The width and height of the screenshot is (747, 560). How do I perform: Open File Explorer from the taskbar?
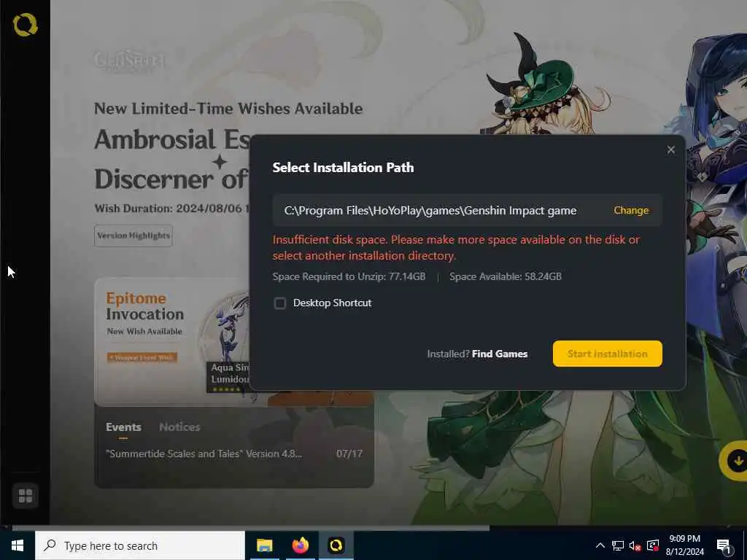[264, 545]
